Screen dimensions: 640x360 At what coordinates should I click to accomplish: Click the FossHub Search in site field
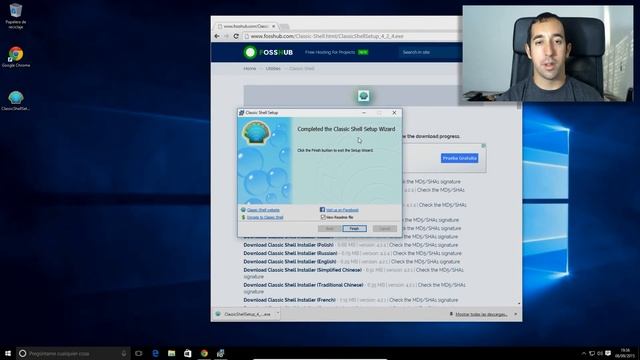(429, 52)
